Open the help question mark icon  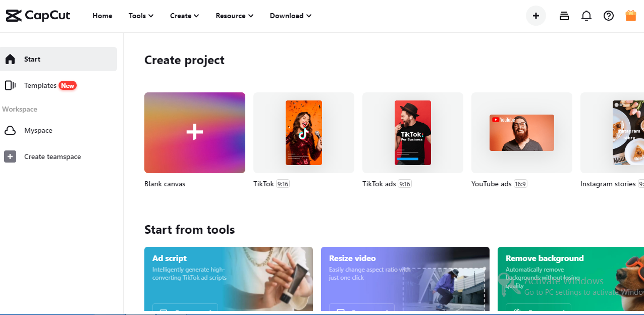(609, 16)
